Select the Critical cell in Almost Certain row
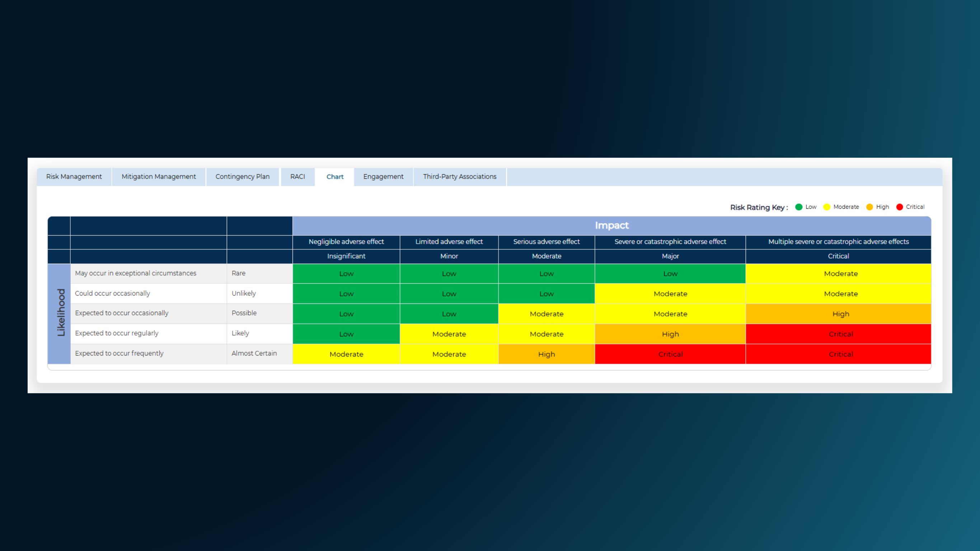Screen dimensions: 980x551 click(670, 354)
